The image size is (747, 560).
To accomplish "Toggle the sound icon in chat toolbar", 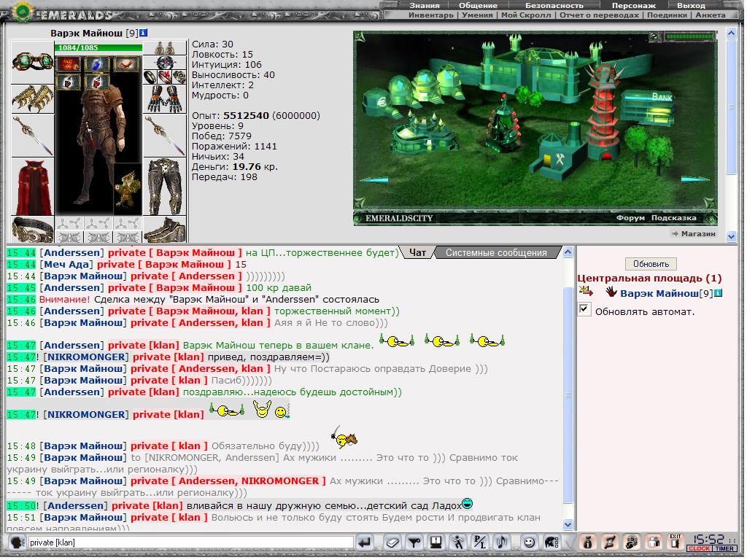I will click(x=502, y=542).
